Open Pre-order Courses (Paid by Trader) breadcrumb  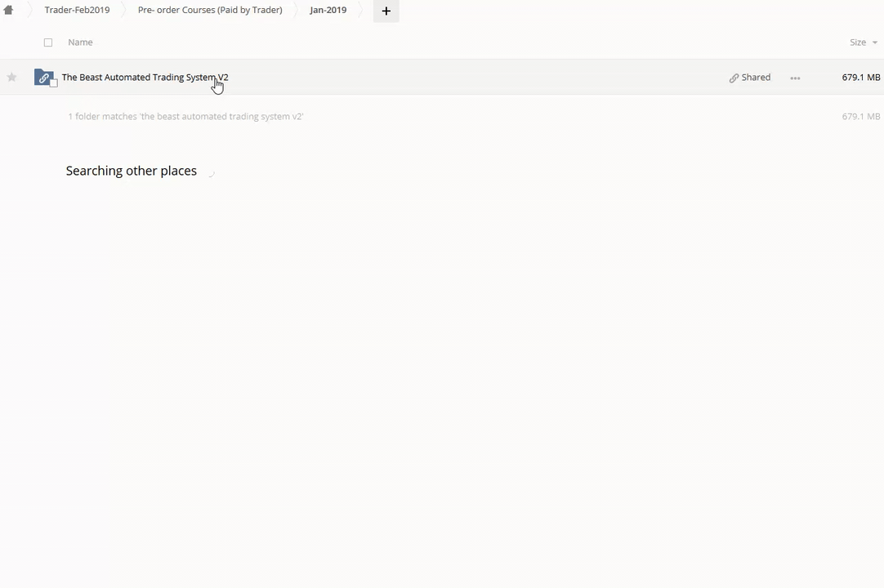click(x=210, y=10)
